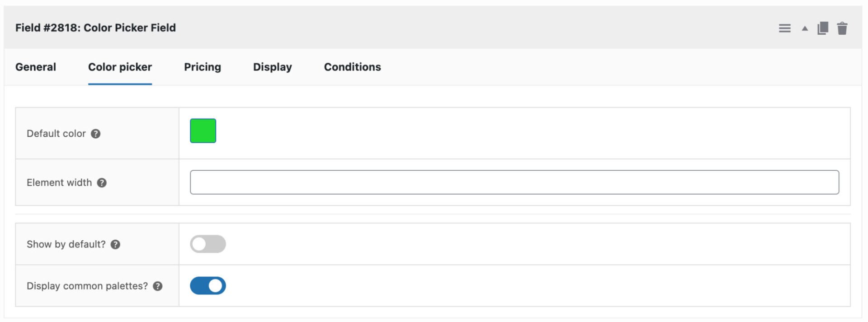The image size is (868, 322).
Task: Open the Default color help tooltip
Action: point(96,134)
